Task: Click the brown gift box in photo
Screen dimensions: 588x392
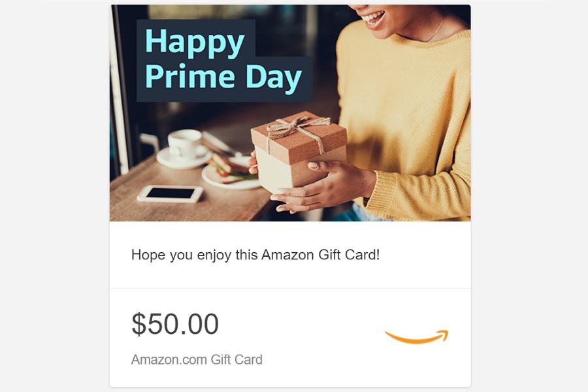Action: (299, 152)
